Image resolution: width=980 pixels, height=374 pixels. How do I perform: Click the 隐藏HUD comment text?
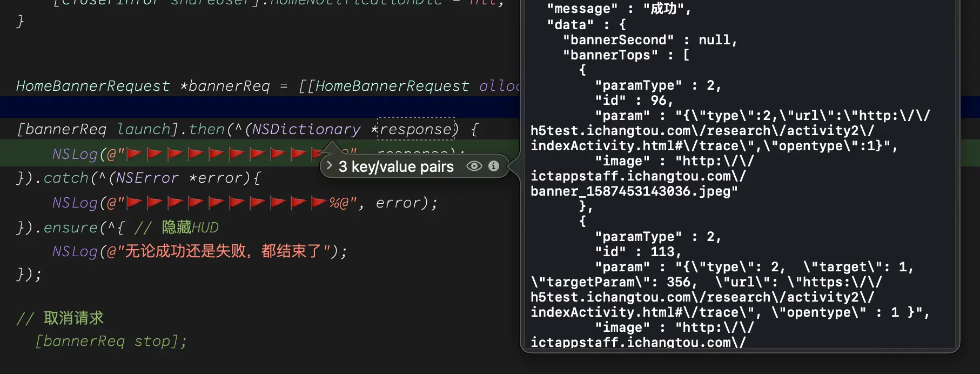coord(190,228)
